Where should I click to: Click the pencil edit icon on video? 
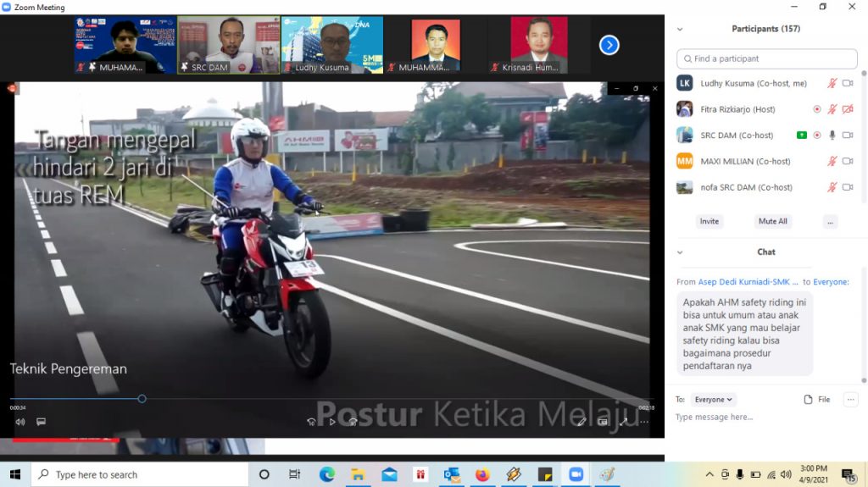[581, 421]
